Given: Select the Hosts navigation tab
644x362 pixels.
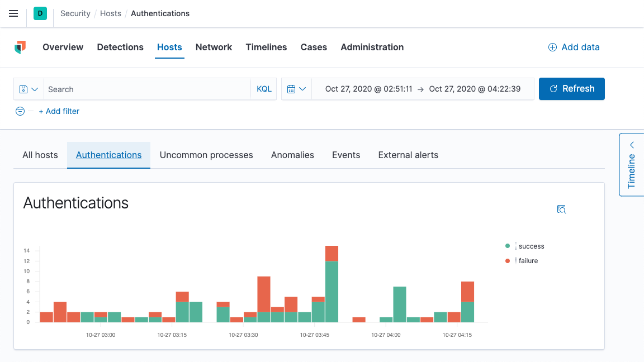Looking at the screenshot, I should pos(169,47).
